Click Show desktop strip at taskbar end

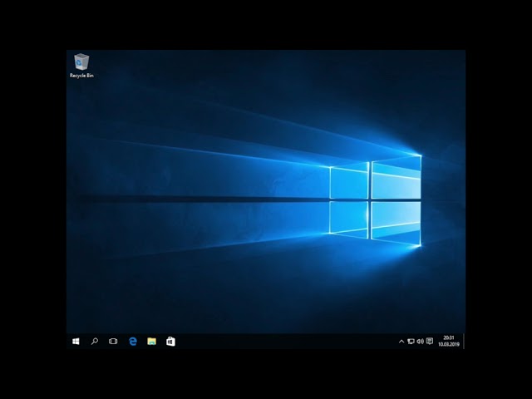pos(464,342)
